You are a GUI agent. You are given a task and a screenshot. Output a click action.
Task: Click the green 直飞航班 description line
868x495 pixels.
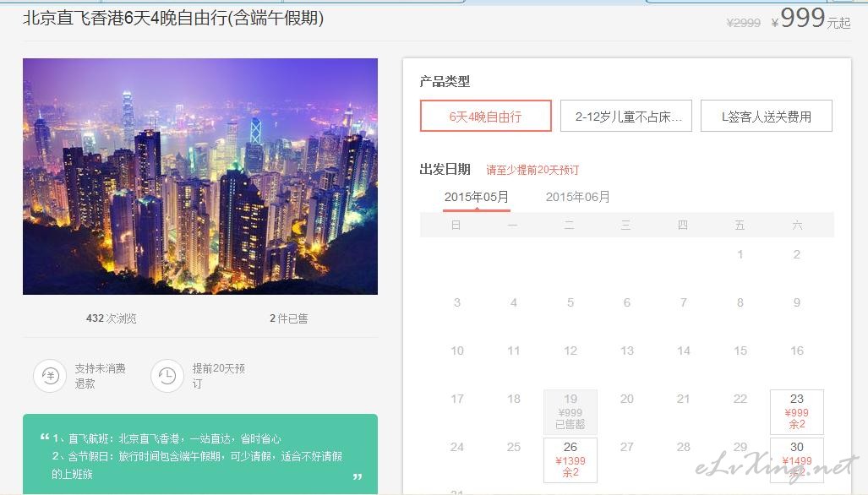pyautogui.click(x=167, y=438)
